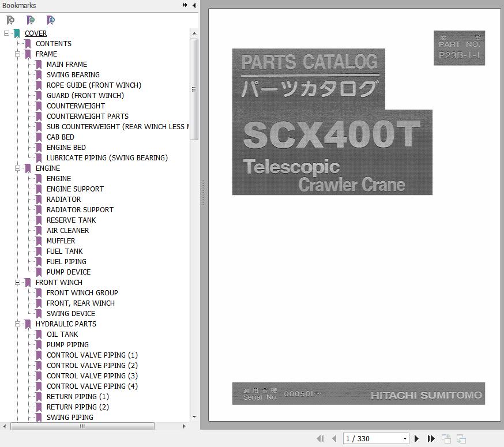Click the bookmark icon beside SWING BEARING

tap(39, 75)
